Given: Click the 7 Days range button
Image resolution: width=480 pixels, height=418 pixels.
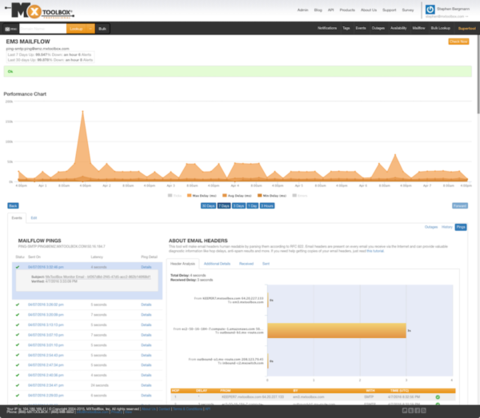Looking at the screenshot, I should (x=224, y=206).
